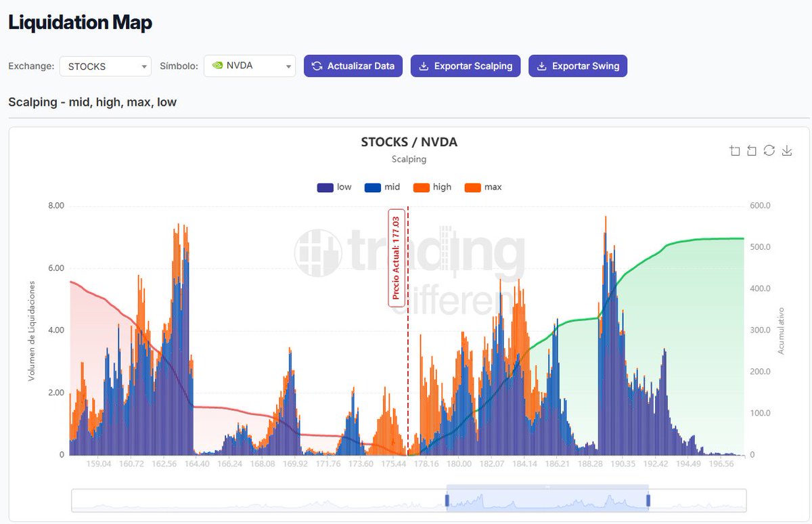Click x-axis label 184.14
The width and height of the screenshot is (812, 524).
524,464
